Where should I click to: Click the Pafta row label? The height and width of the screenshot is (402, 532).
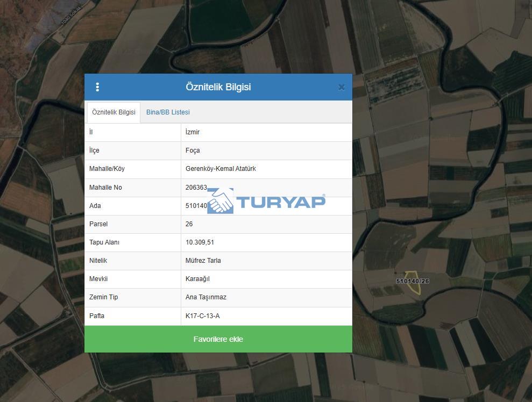[x=97, y=316]
